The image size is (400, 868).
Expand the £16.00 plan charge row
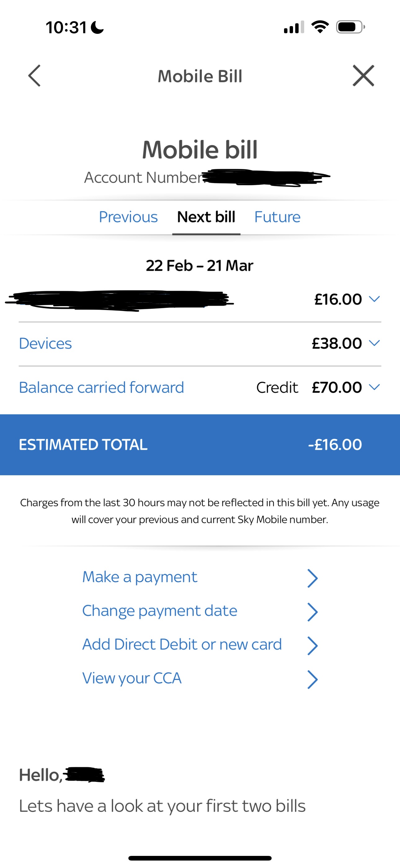point(374,299)
